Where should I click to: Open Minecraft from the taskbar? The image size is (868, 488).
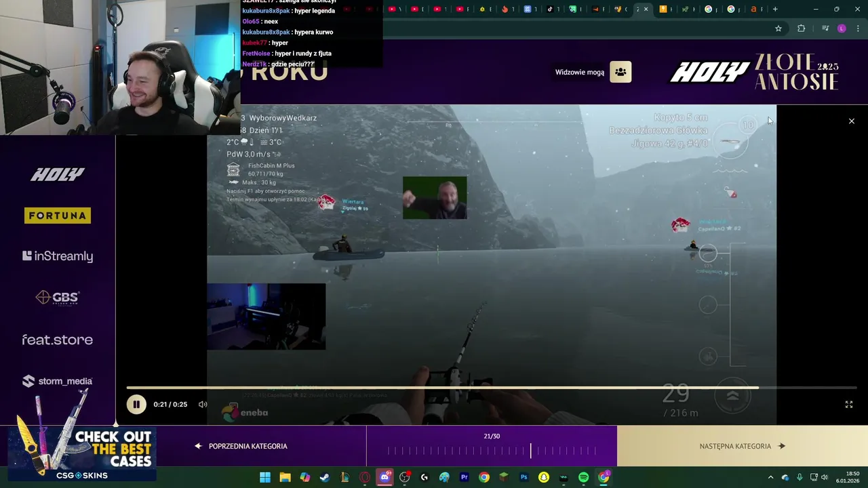[504, 477]
